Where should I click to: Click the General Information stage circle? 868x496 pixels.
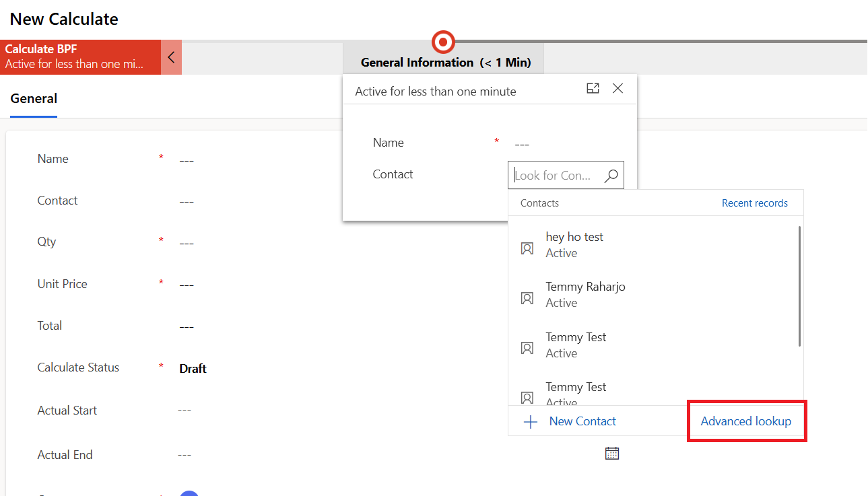tap(443, 42)
